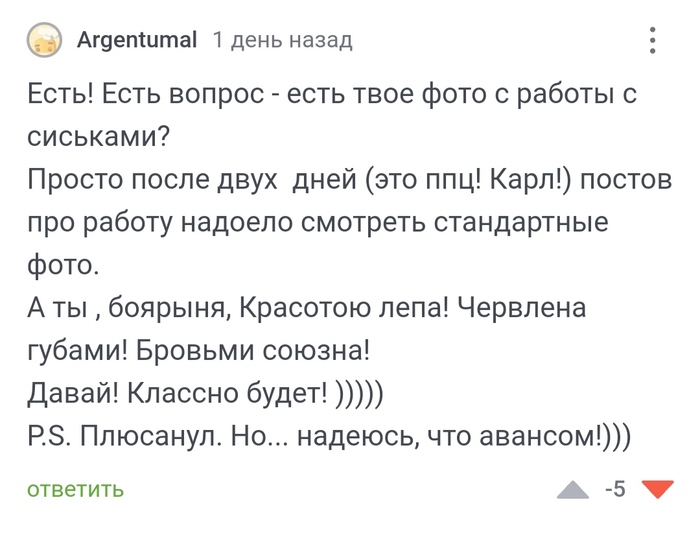This screenshot has height=535, width=700.
Task: Click the line "про работу надоело смотреть стандартные"
Action: pyautogui.click(x=317, y=223)
